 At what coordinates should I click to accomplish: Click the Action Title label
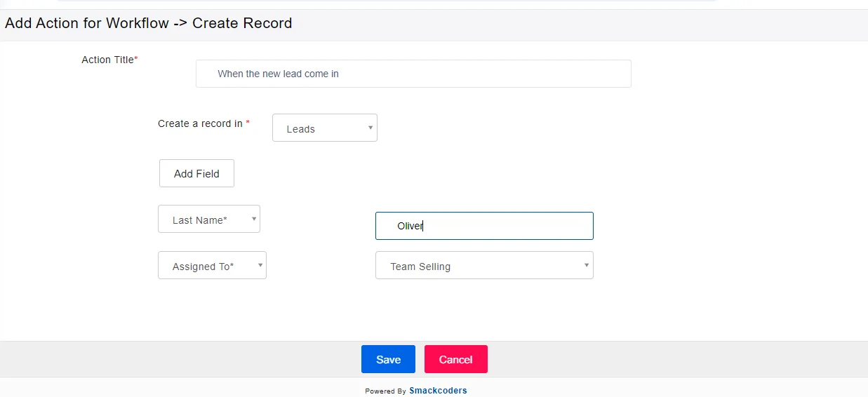pos(107,60)
